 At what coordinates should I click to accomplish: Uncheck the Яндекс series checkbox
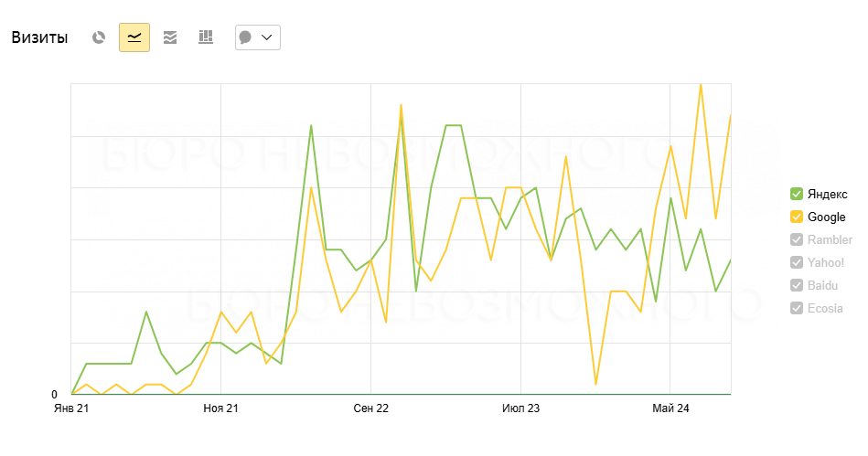pos(796,194)
